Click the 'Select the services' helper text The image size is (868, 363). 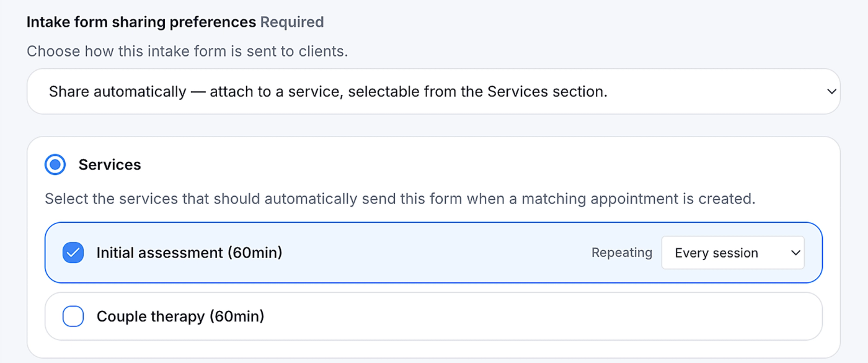tap(400, 199)
